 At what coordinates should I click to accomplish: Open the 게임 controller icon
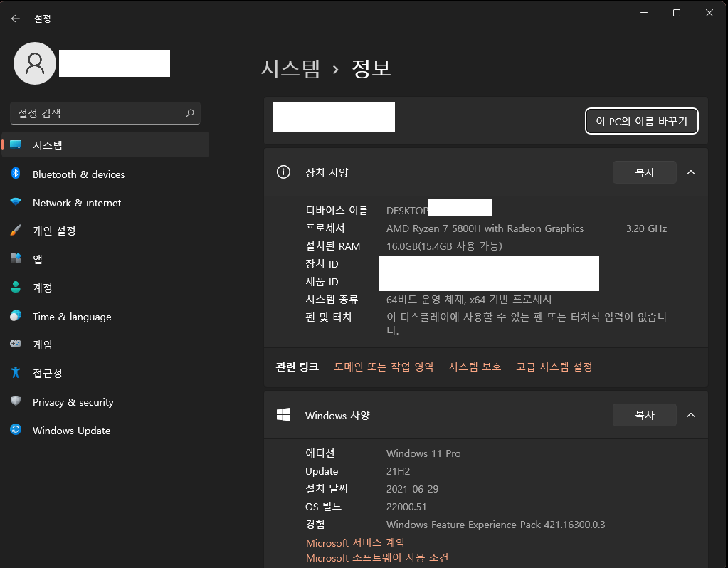pyautogui.click(x=16, y=344)
